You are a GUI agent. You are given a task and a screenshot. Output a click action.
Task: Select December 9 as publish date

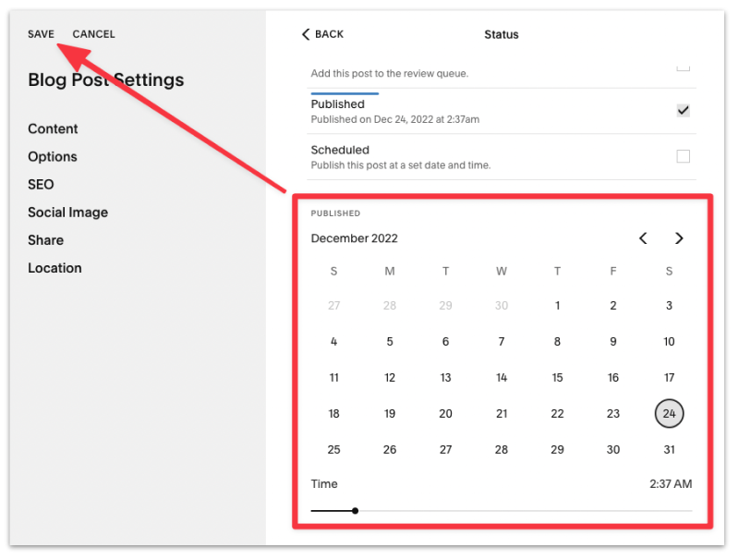pyautogui.click(x=613, y=341)
